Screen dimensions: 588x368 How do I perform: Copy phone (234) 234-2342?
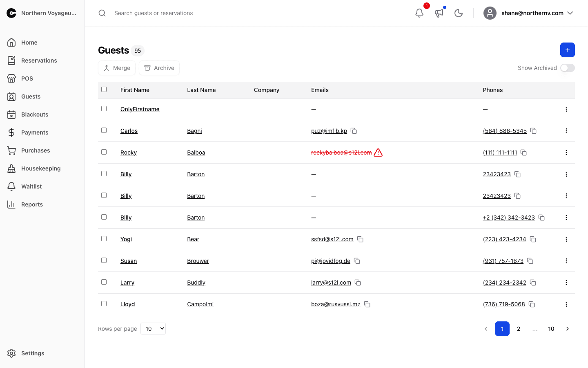533,283
